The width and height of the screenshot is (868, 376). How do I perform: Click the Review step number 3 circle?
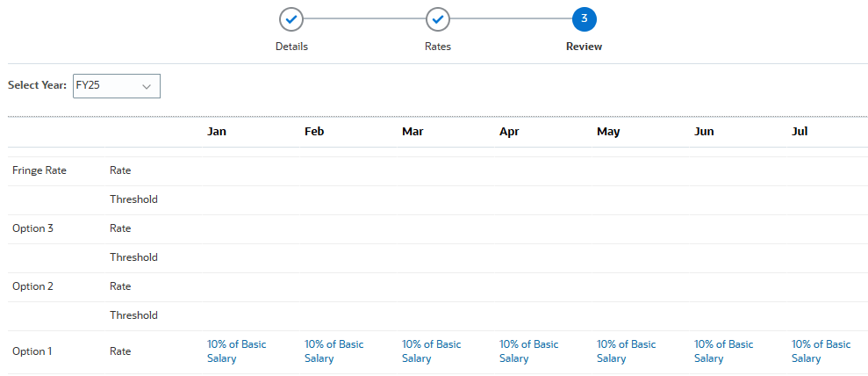click(x=584, y=18)
